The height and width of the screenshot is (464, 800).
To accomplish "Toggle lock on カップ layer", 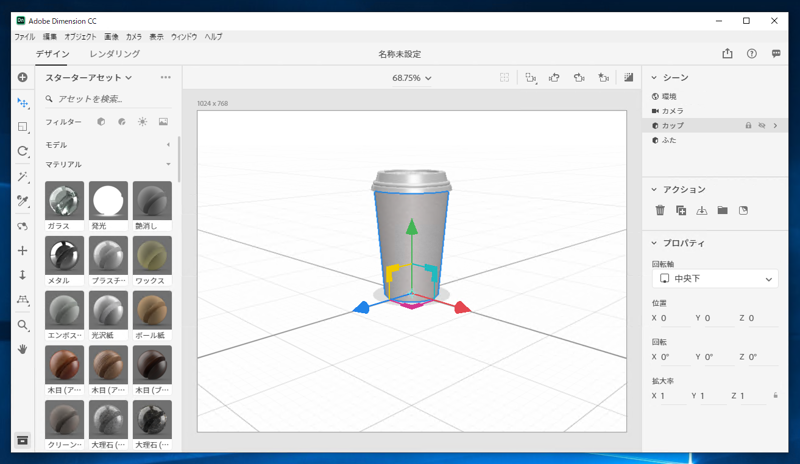I will coord(748,126).
